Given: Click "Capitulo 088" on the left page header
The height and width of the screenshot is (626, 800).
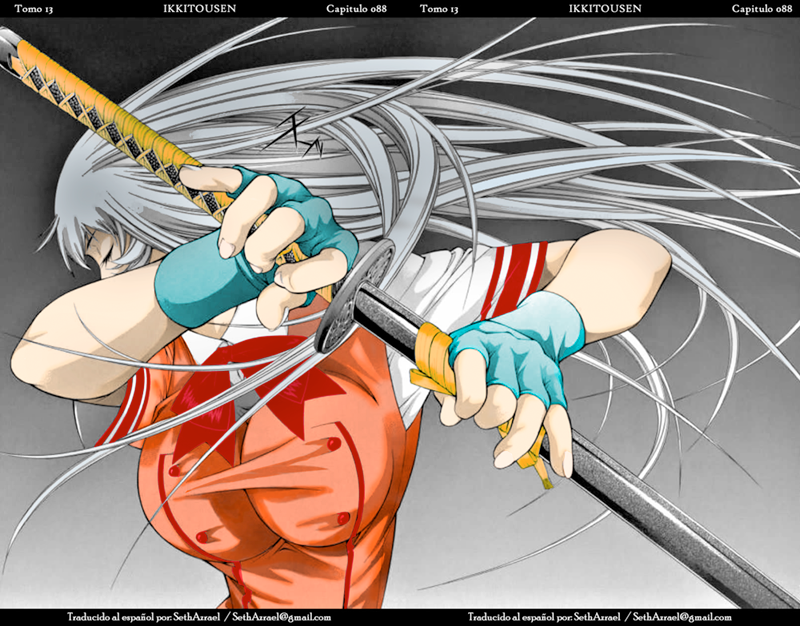Looking at the screenshot, I should coord(356,9).
